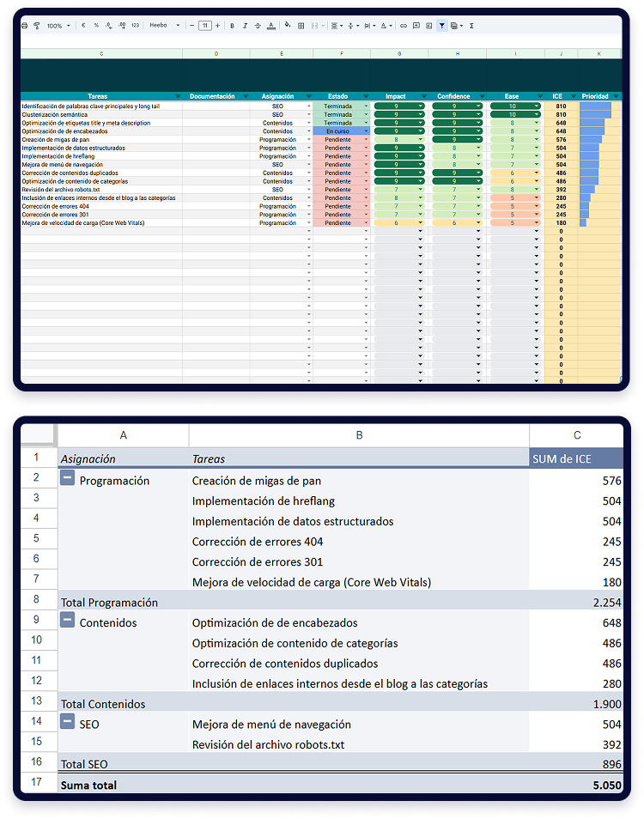Toggle the filter button in the toolbar

coord(441,26)
